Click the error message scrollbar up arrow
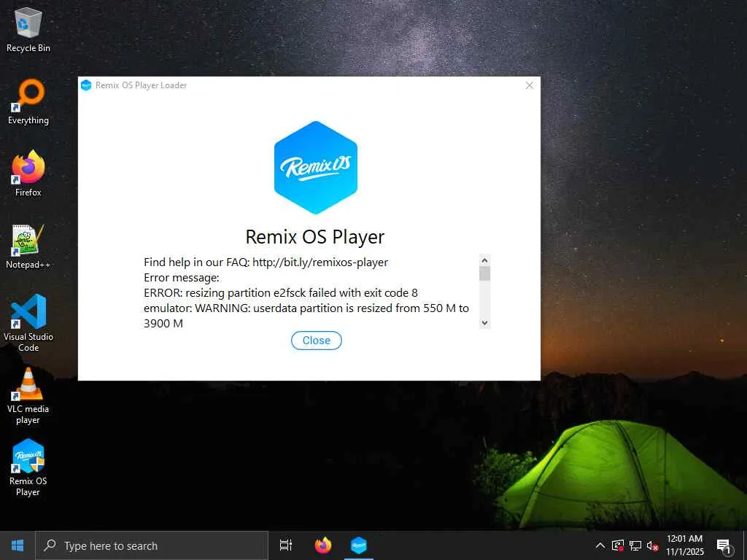This screenshot has width=747, height=560. click(x=484, y=260)
